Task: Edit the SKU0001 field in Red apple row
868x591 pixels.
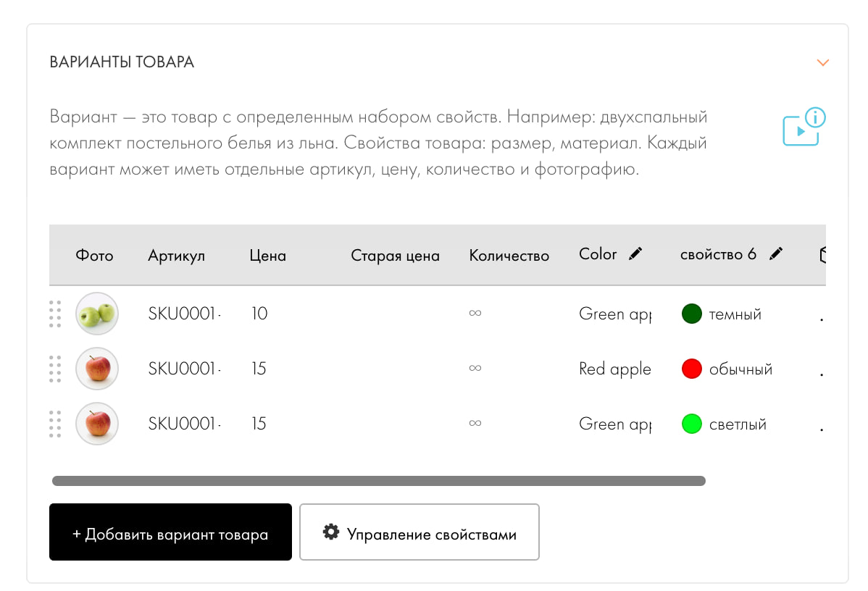Action: point(184,369)
